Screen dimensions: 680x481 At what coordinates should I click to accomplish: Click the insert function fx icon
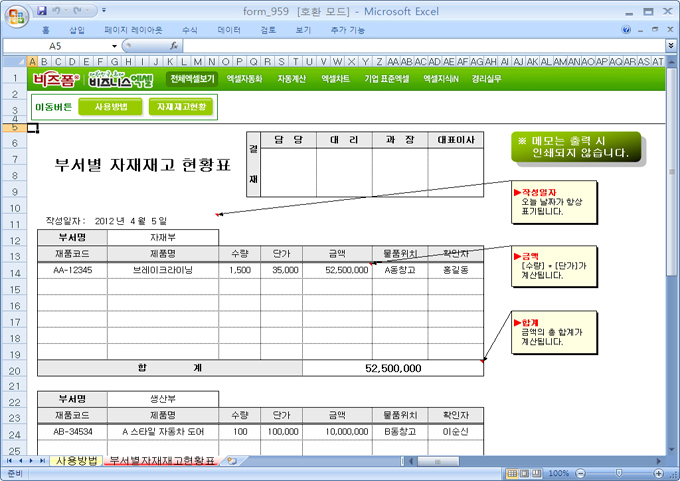(174, 46)
